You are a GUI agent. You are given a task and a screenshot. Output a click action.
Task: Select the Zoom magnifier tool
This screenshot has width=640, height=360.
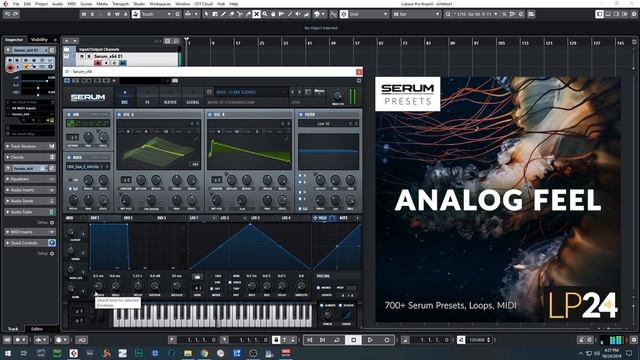[x=265, y=14]
